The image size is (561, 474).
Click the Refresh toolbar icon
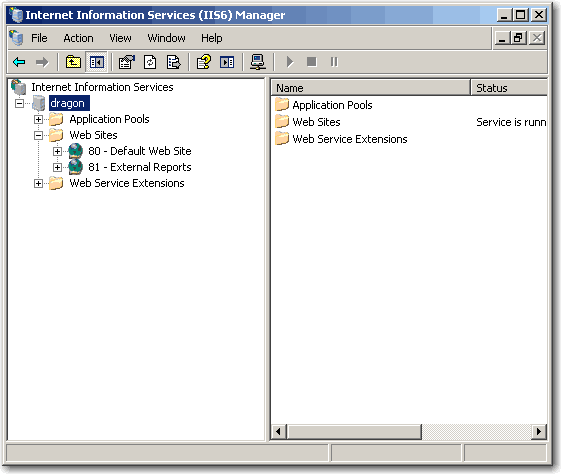[150, 62]
